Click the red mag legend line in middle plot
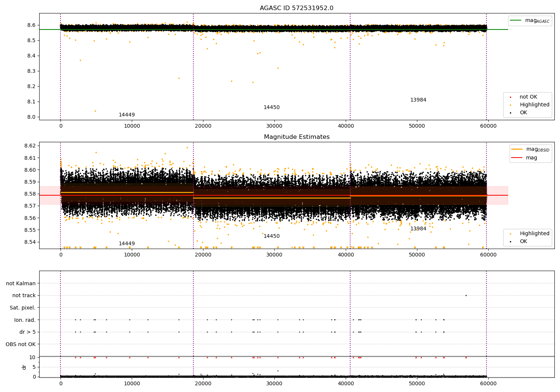 [x=517, y=158]
